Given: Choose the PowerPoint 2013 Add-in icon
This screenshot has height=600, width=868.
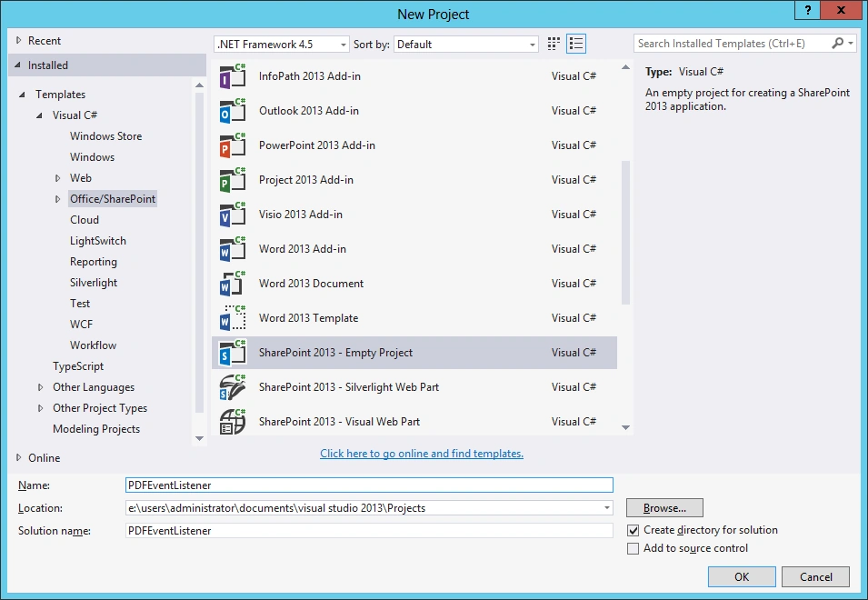Looking at the screenshot, I should click(x=233, y=145).
